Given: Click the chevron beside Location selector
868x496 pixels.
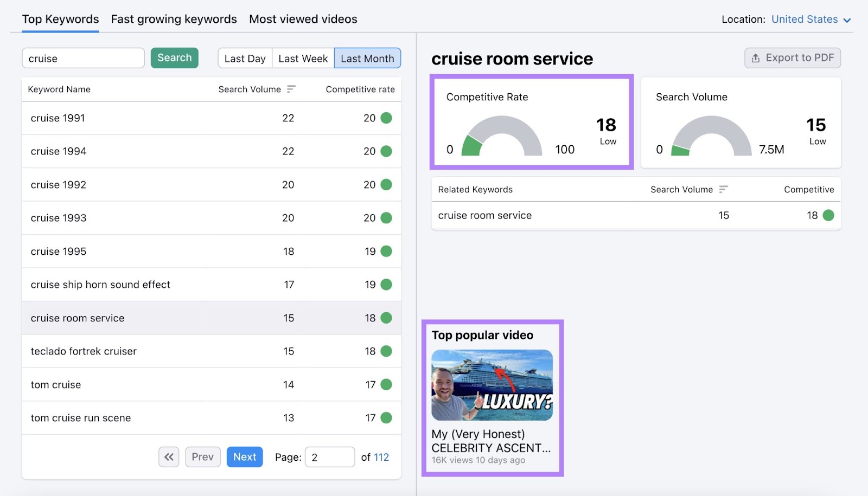Looking at the screenshot, I should click(x=846, y=20).
